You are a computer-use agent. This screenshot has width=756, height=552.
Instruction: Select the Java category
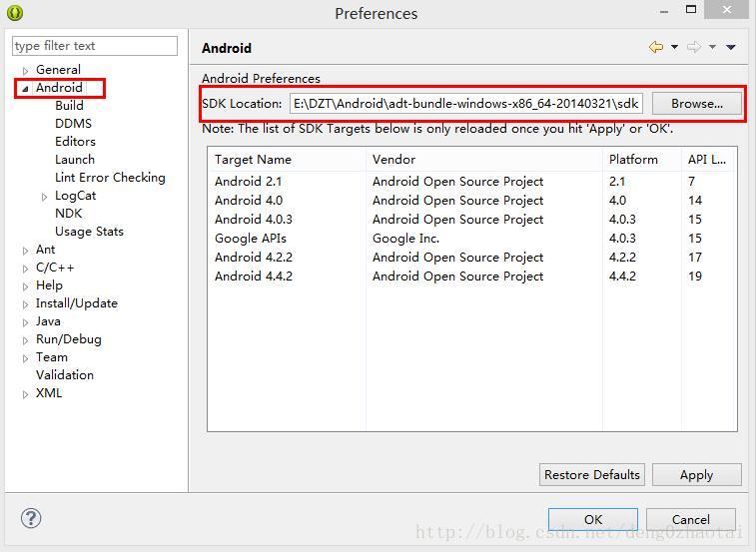(48, 321)
